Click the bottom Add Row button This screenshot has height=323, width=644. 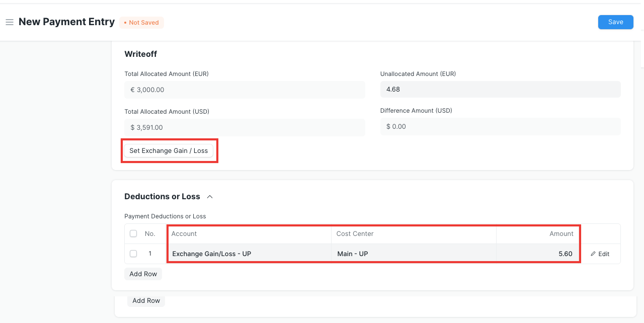146,300
